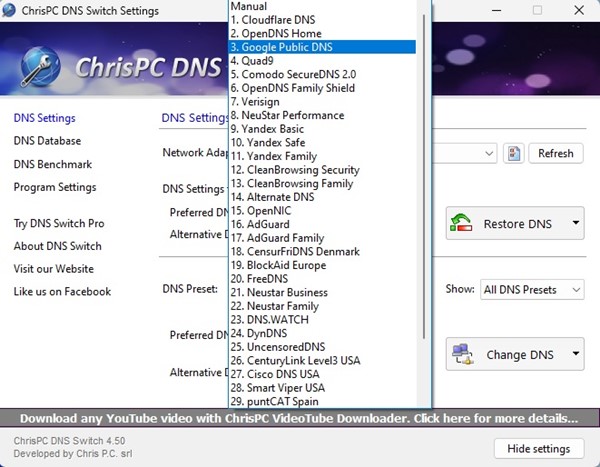Expand the Change DNS dropdown arrow

[x=576, y=354]
